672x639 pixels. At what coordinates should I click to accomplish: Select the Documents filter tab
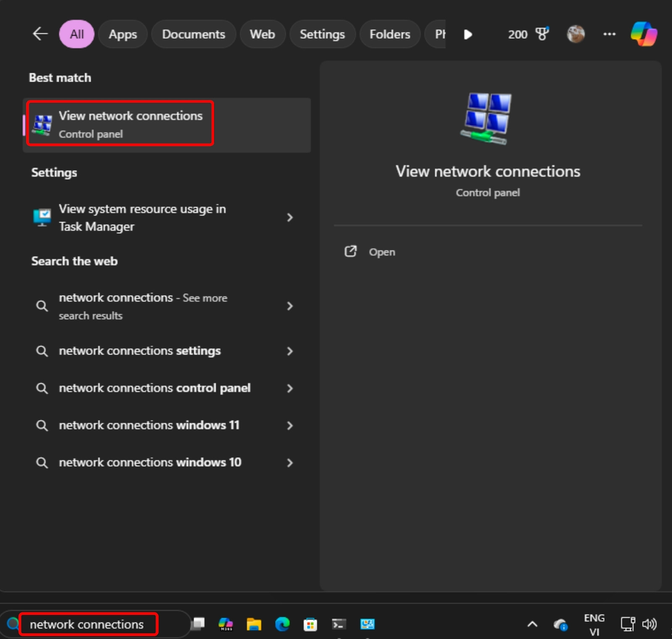coord(193,34)
